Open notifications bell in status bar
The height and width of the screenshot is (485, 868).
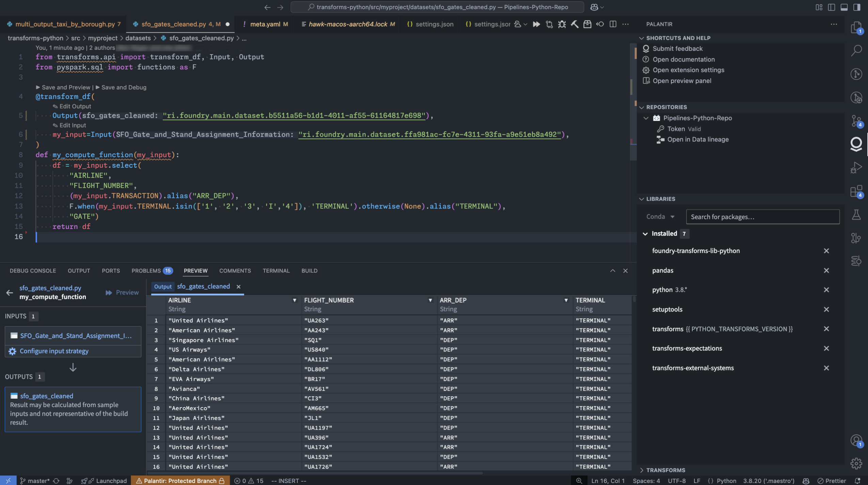tap(857, 481)
